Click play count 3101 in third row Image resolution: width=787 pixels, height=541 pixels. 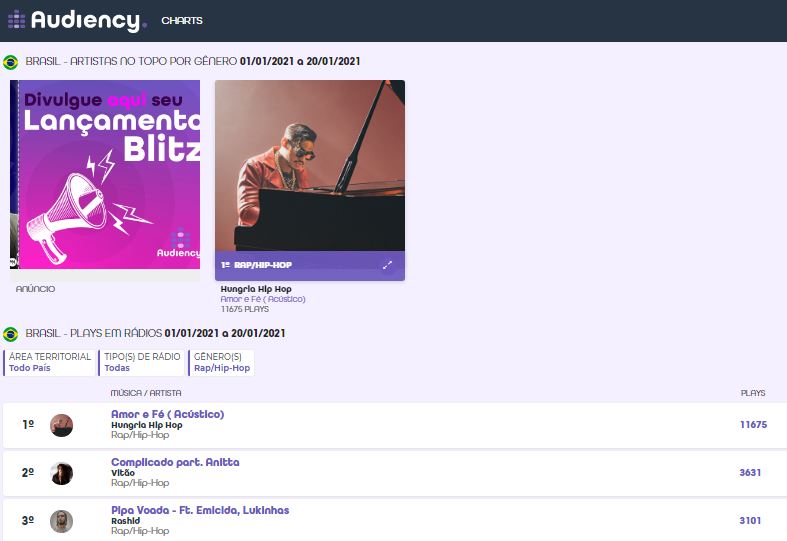click(x=750, y=520)
